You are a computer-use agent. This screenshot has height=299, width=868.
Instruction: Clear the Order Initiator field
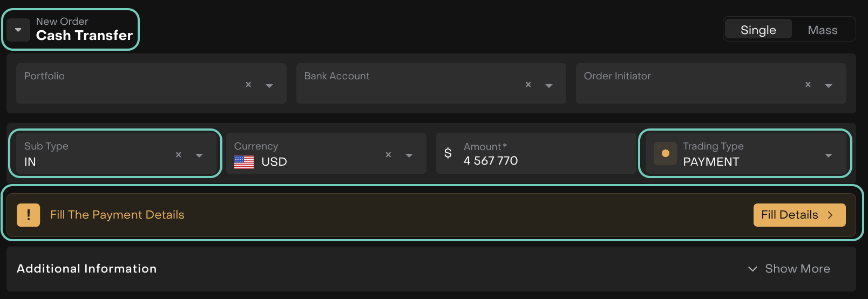coord(808,85)
